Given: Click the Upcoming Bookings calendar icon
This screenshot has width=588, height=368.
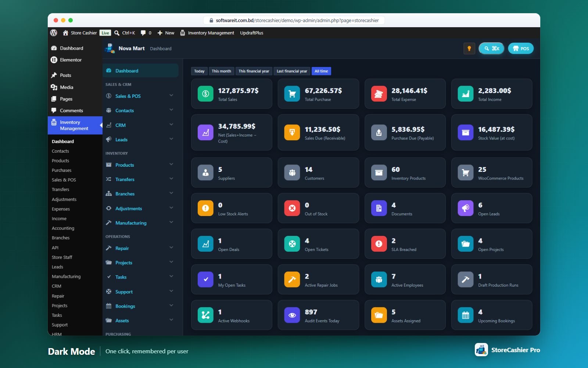Looking at the screenshot, I should pyautogui.click(x=466, y=315).
